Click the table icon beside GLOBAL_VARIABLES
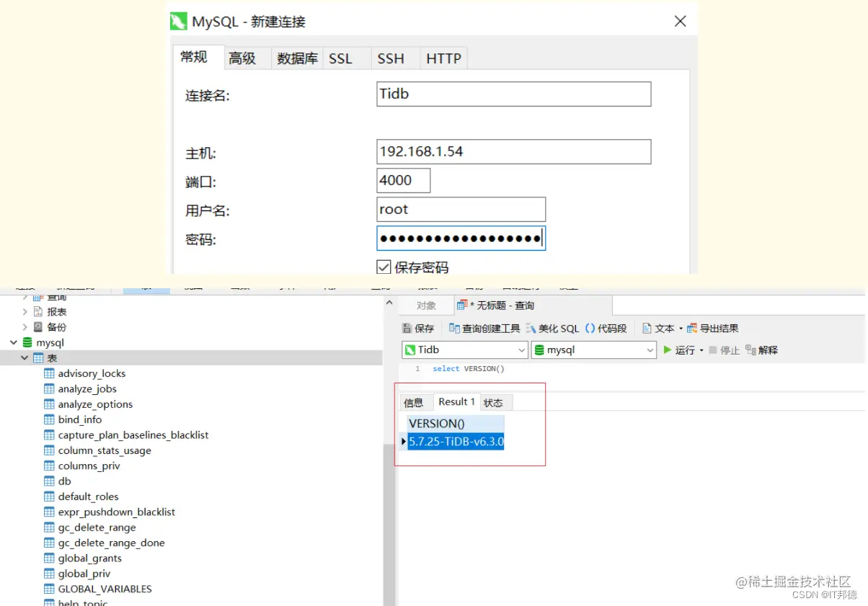 point(49,589)
